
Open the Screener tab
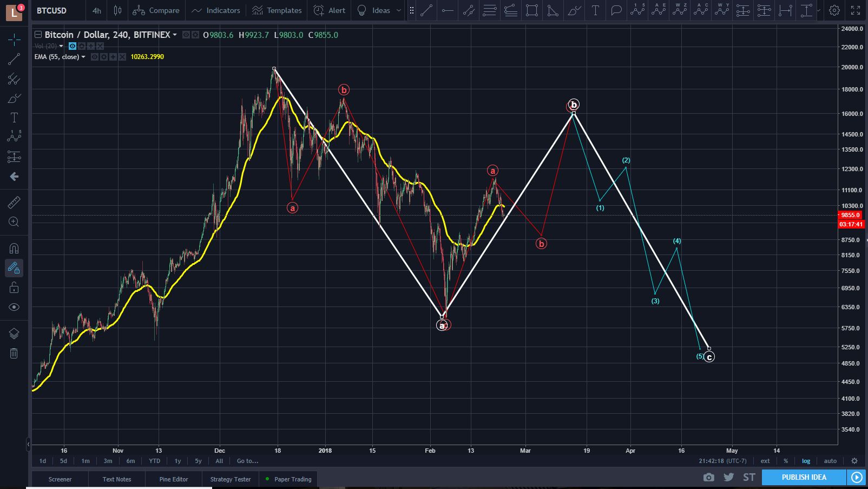click(60, 479)
